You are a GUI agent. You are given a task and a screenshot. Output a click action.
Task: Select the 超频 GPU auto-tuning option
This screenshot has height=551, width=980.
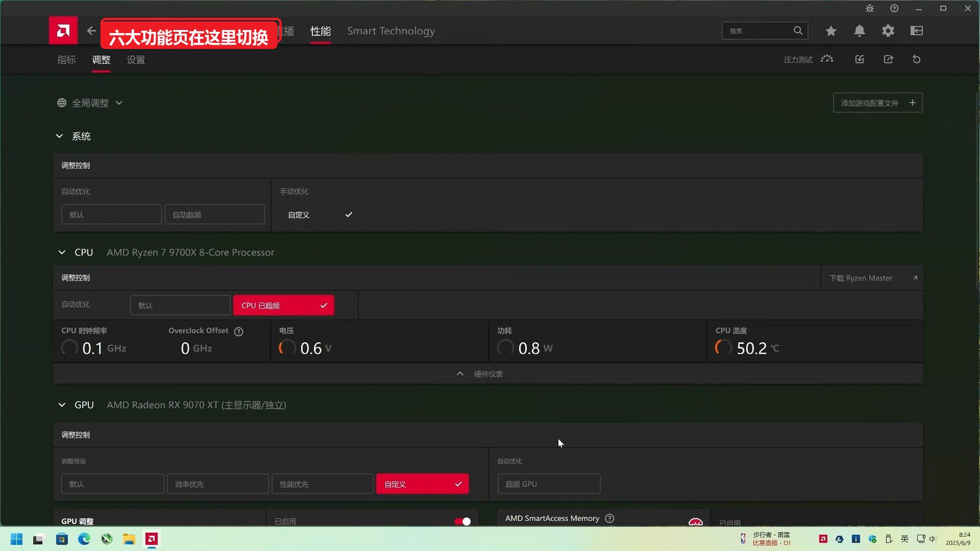549,484
